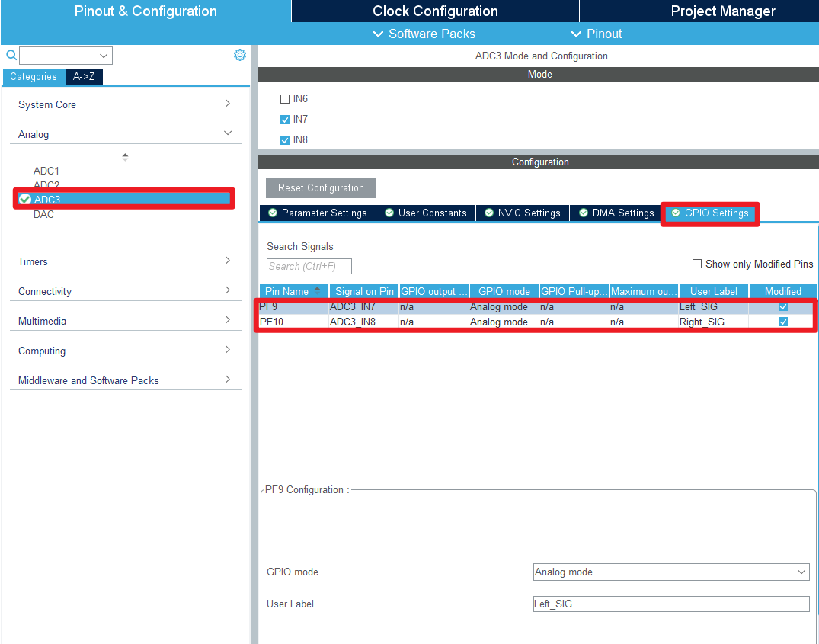This screenshot has width=819, height=644.
Task: Click the Pin Name sort arrow icon
Action: pyautogui.click(x=317, y=290)
